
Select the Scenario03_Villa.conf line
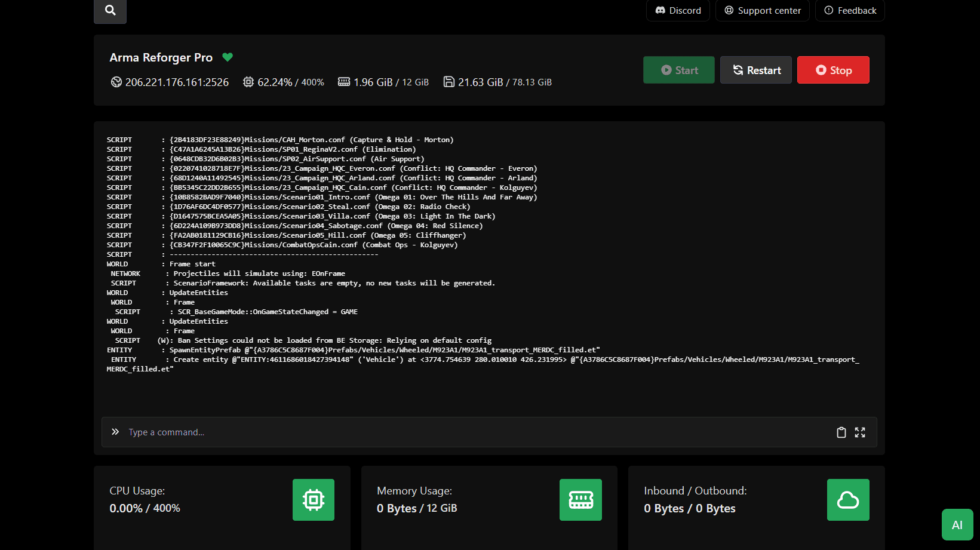301,216
